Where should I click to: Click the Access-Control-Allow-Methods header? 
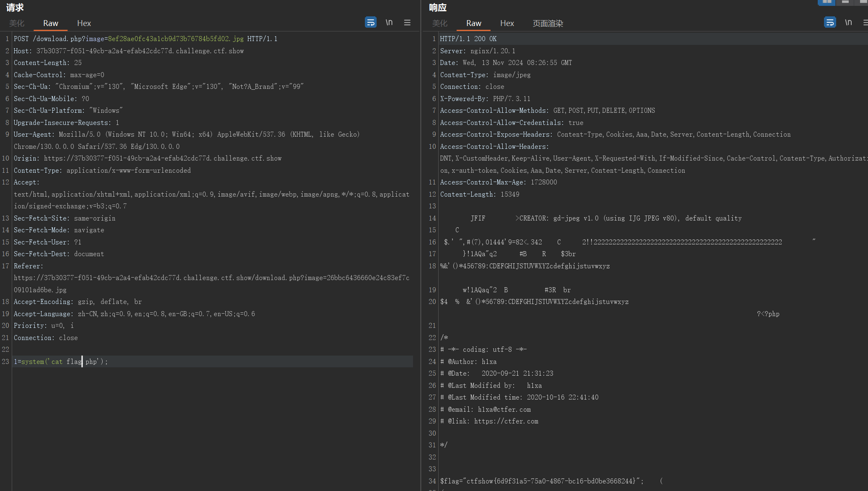click(548, 111)
